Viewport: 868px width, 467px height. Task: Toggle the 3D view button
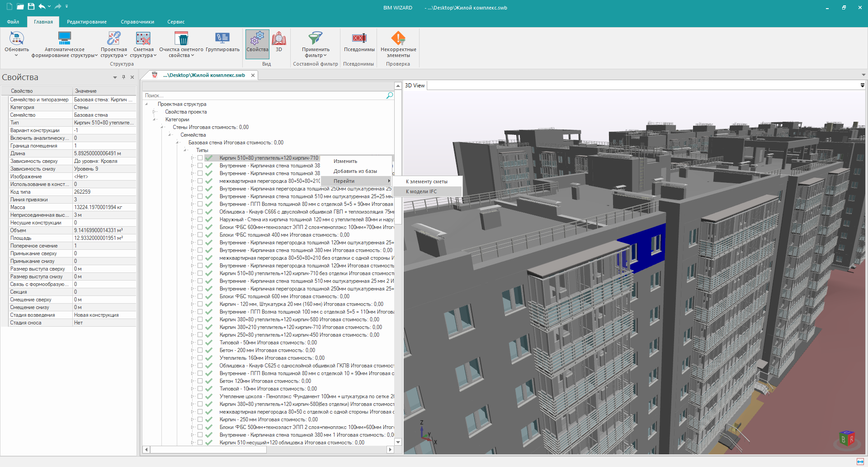click(279, 42)
